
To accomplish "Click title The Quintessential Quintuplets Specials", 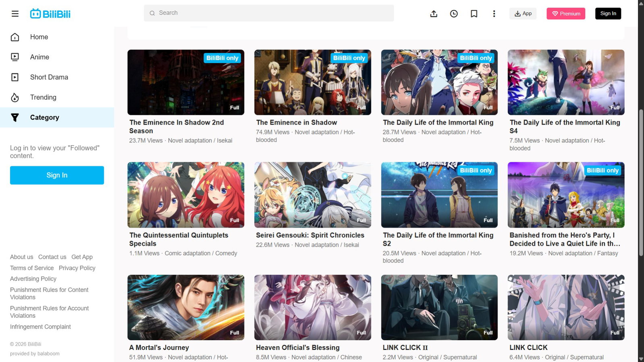I will pos(179,239).
